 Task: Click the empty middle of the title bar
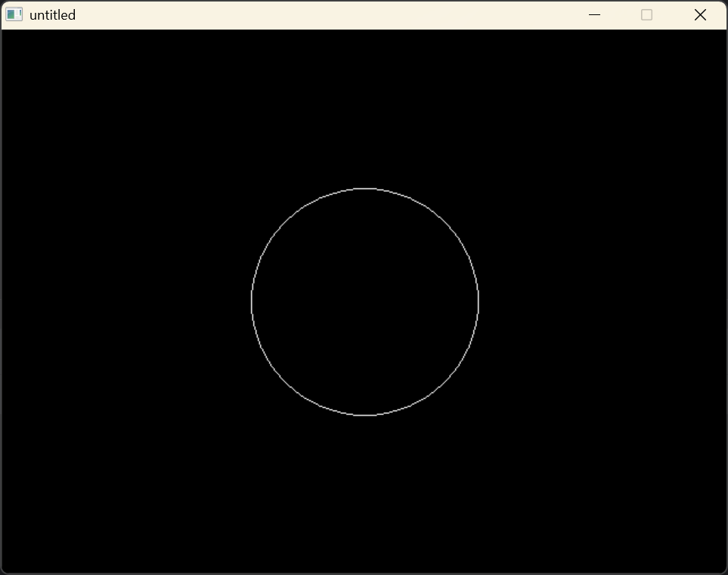340,14
